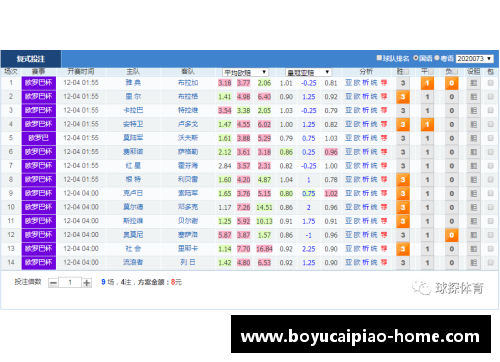
Task: Click red 荐 recommendation icon in row 5
Action: click(384, 138)
